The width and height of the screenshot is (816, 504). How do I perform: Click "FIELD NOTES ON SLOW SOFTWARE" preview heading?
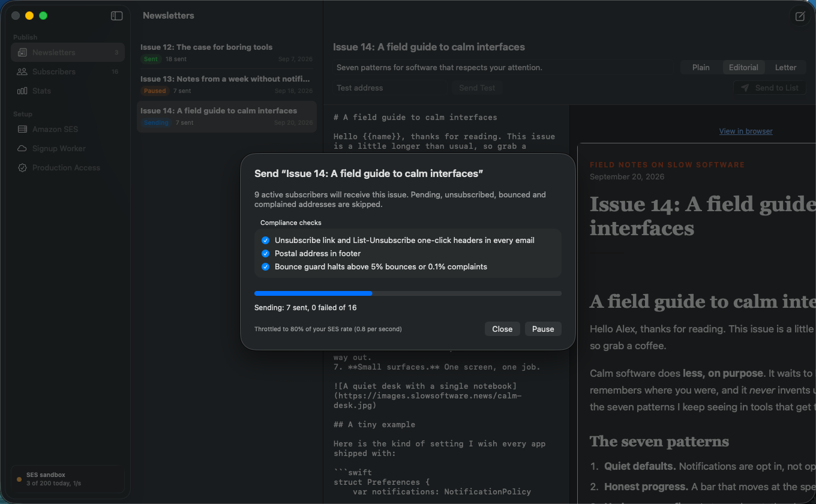tap(667, 164)
